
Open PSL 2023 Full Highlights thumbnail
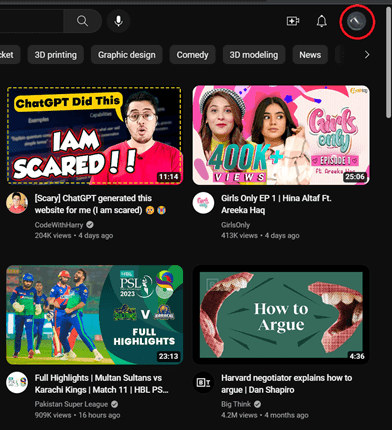click(x=94, y=315)
